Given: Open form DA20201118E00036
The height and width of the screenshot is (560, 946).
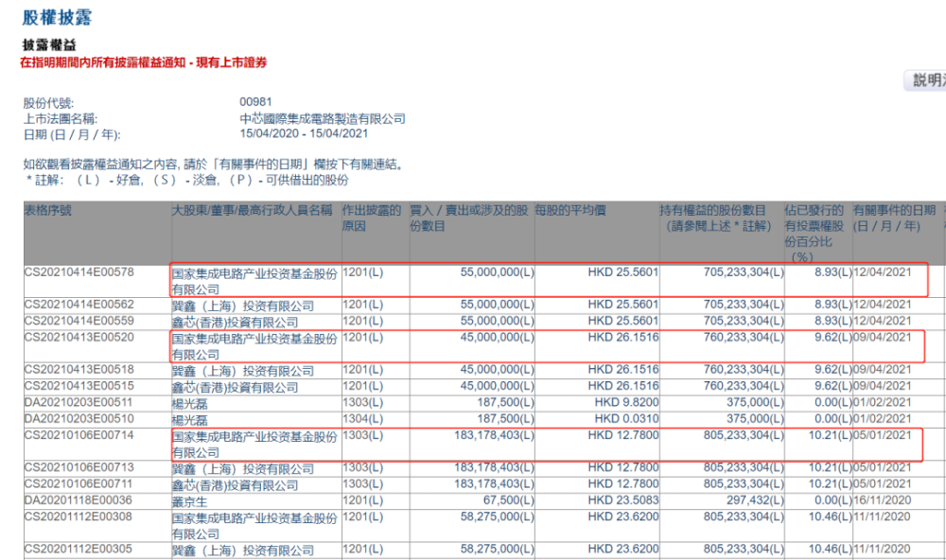Looking at the screenshot, I should click(79, 499).
